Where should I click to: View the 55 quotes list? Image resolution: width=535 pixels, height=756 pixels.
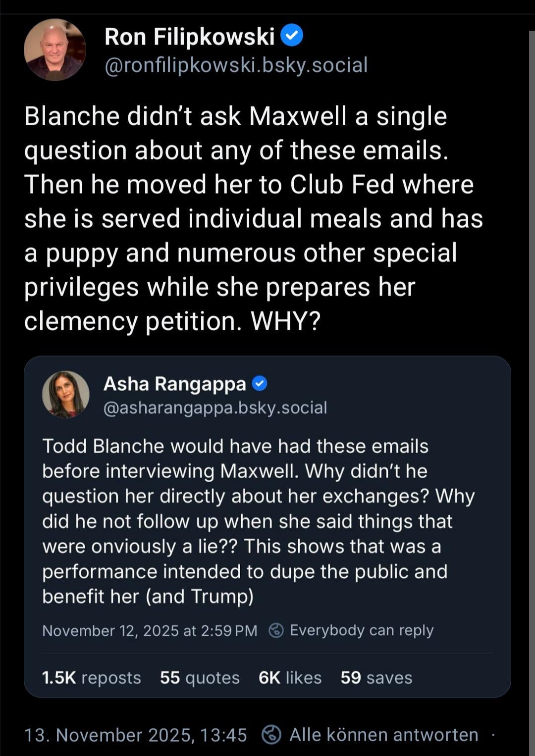(x=199, y=677)
